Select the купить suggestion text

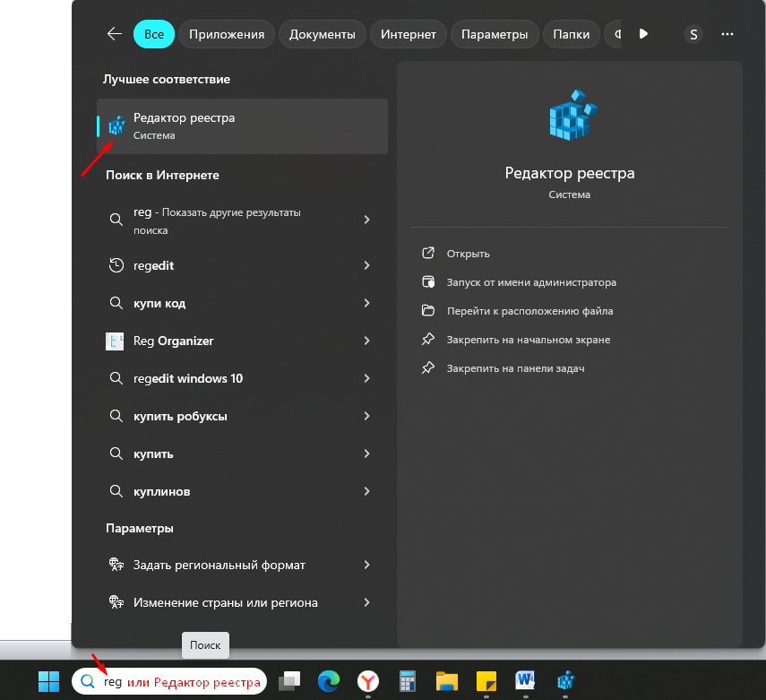coord(153,454)
